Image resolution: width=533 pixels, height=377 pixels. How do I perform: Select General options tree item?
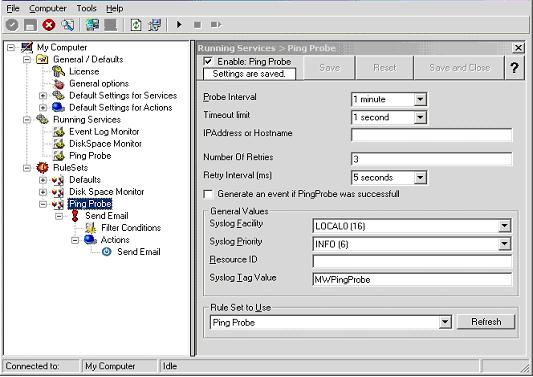click(x=99, y=84)
